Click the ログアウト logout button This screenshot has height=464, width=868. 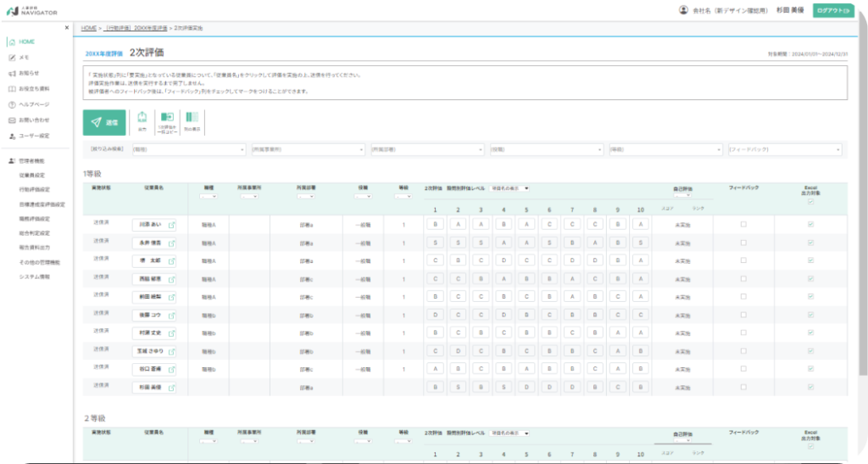click(833, 10)
